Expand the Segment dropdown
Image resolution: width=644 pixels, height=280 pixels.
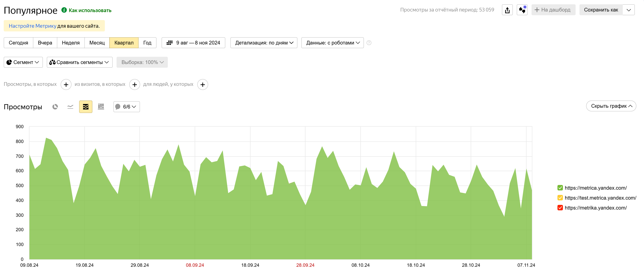[23, 62]
